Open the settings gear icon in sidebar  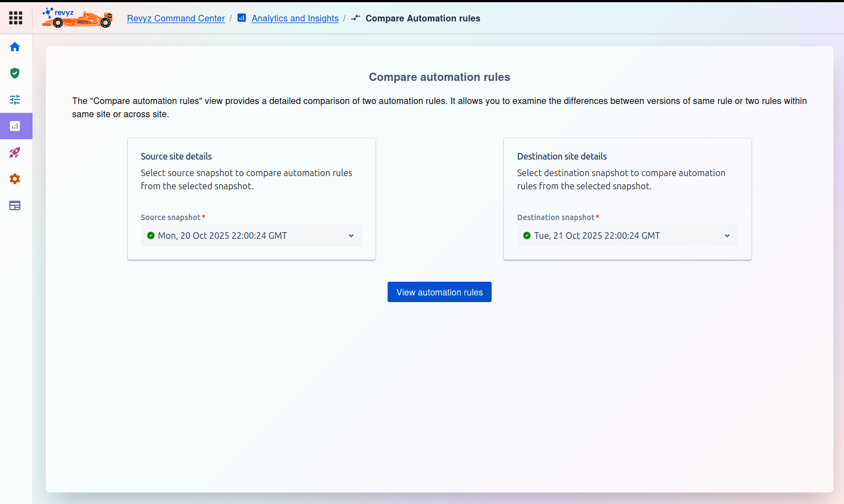(15, 179)
